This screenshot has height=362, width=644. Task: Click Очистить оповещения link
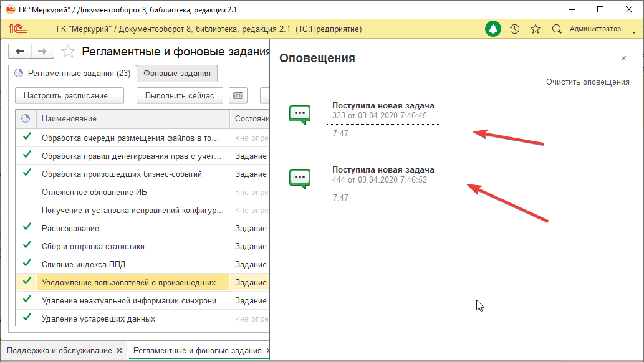pos(587,82)
